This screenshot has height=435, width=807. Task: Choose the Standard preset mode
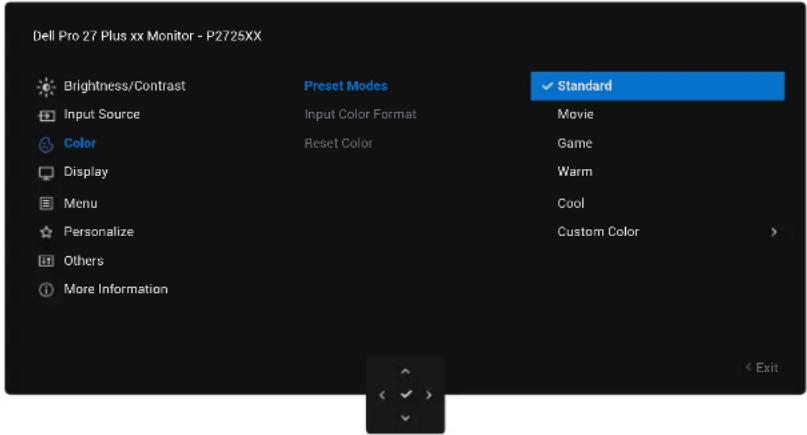(657, 86)
